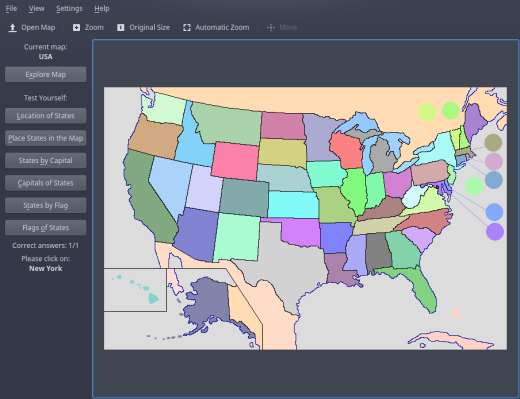This screenshot has width=520, height=399.
Task: Click the Hawaii inset box
Action: coord(135,290)
